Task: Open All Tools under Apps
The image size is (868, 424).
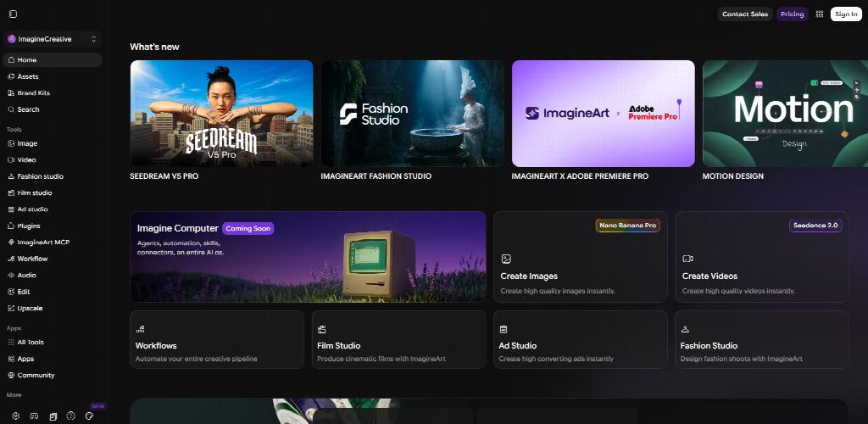Action: tap(52, 342)
